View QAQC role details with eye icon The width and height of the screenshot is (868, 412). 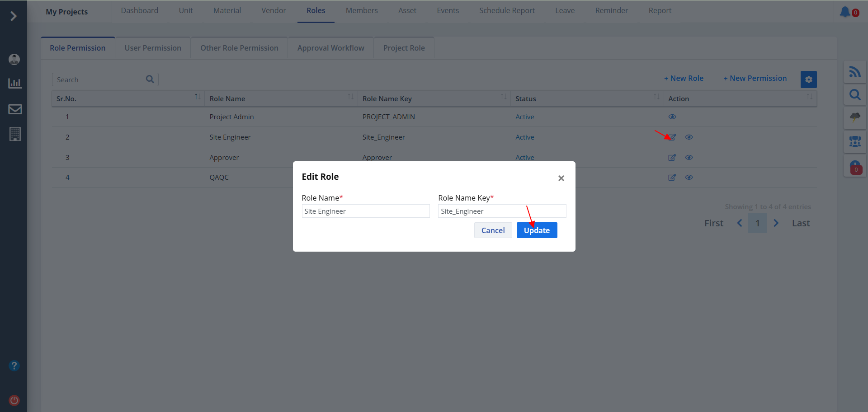tap(689, 178)
